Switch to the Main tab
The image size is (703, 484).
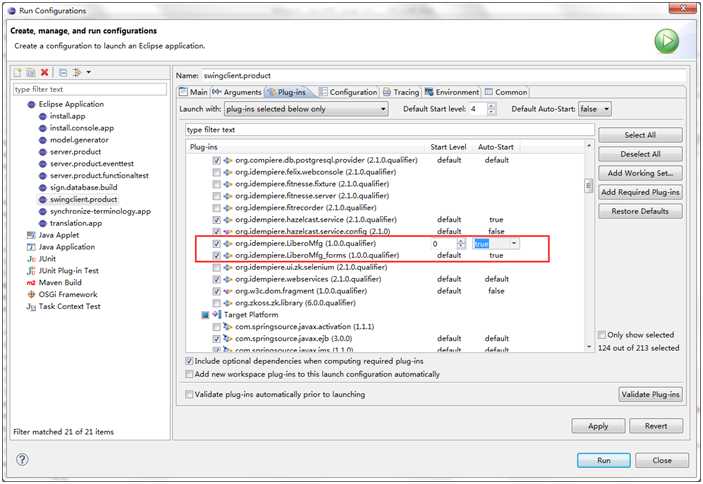click(194, 92)
